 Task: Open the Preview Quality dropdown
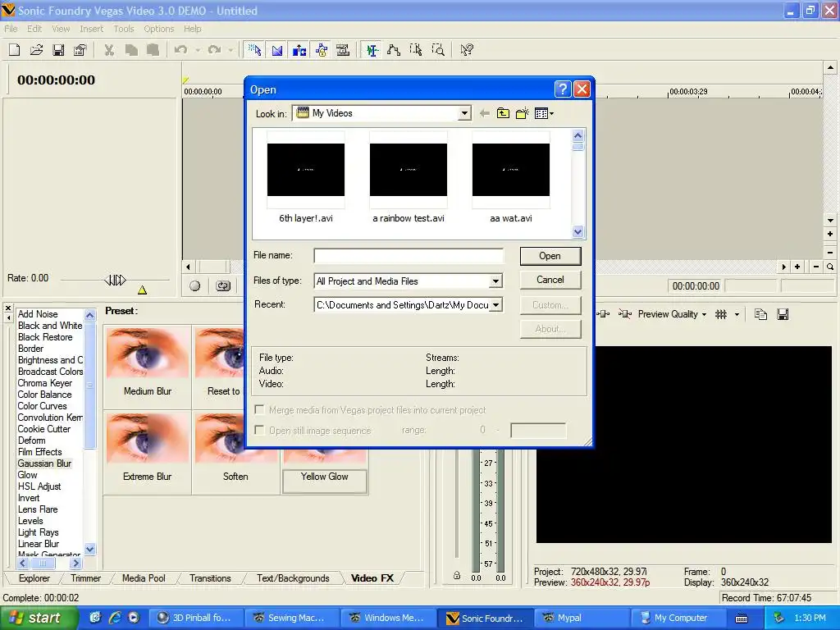tap(672, 314)
